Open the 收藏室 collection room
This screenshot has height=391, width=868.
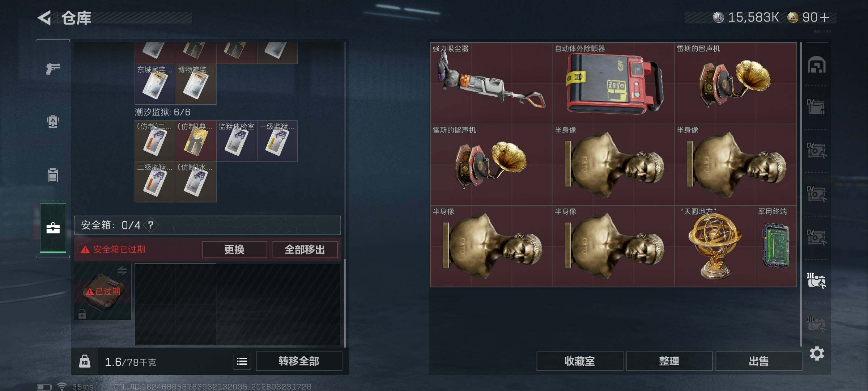coord(580,361)
